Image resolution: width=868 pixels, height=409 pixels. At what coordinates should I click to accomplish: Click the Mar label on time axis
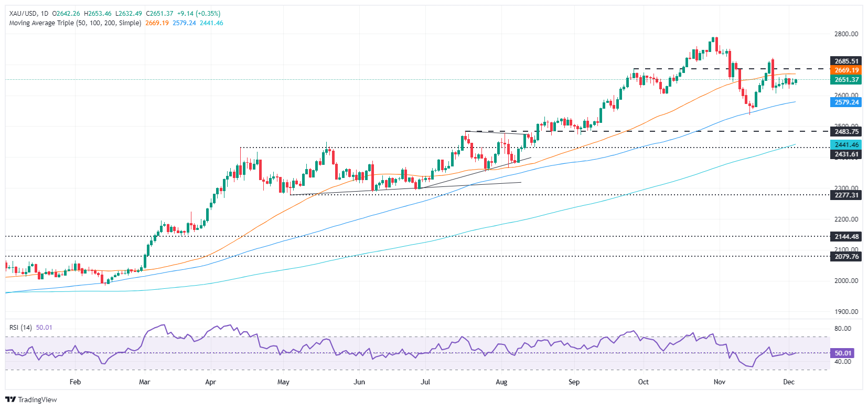(x=144, y=382)
